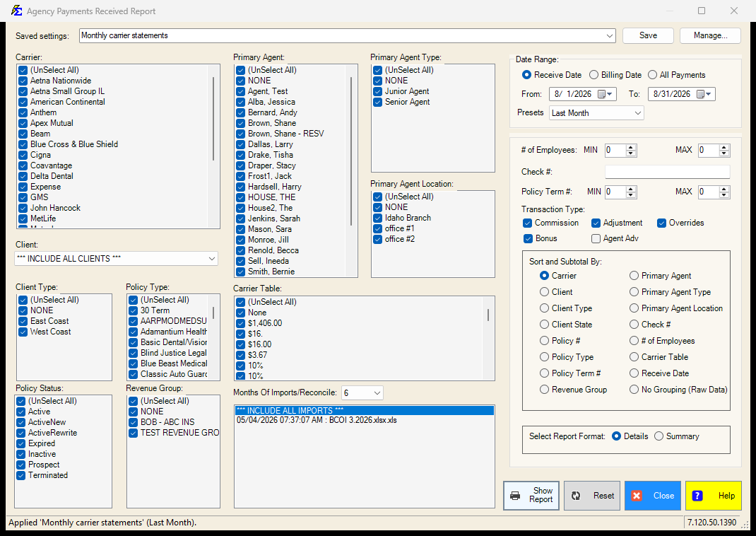Screen dimensions: 756x536
Task: Sort and subtotal by Receive Date
Action: [x=634, y=373]
